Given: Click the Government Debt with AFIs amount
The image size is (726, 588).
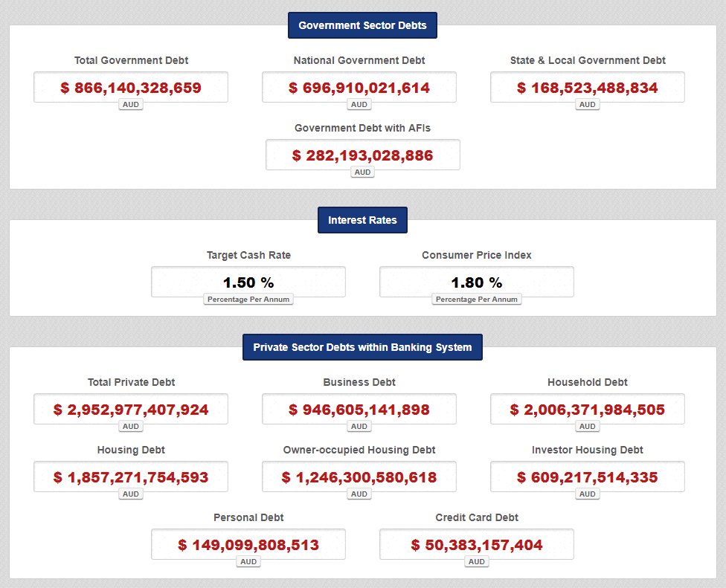Looking at the screenshot, I should coord(363,155).
